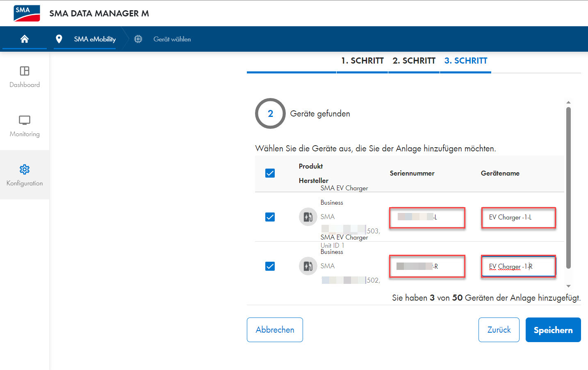
Task: Click the SMA logo
Action: click(27, 13)
